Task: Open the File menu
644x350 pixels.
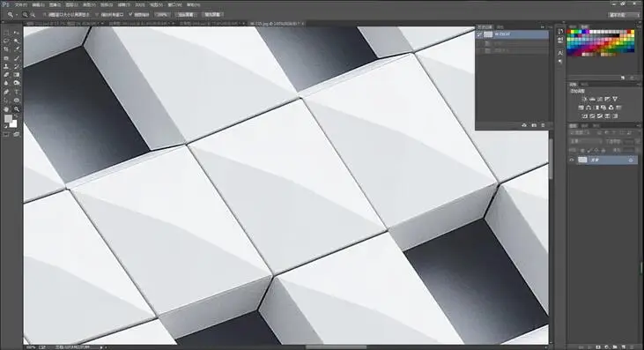Action: point(20,5)
